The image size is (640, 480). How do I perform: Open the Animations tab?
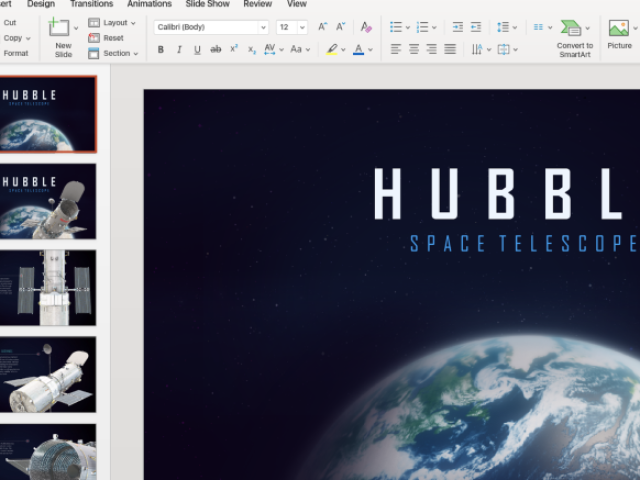[x=149, y=4]
